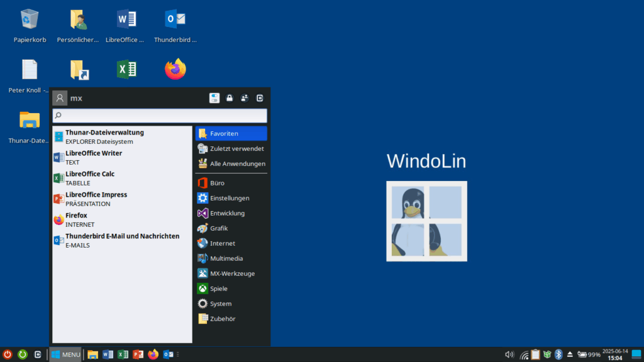Screen dimensions: 644x362
Task: Open Thunar-Datei desktop folder icon
Action: pyautogui.click(x=30, y=120)
